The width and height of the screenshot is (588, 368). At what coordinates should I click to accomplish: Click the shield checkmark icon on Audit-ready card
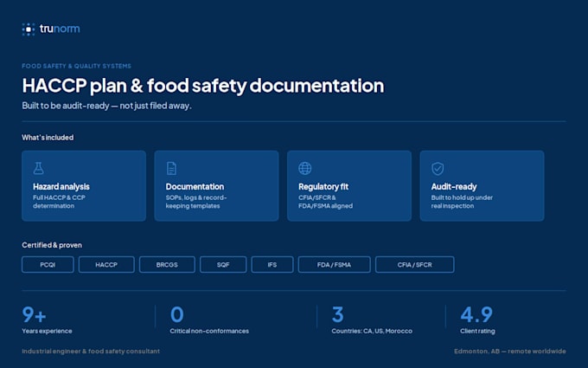(x=438, y=169)
